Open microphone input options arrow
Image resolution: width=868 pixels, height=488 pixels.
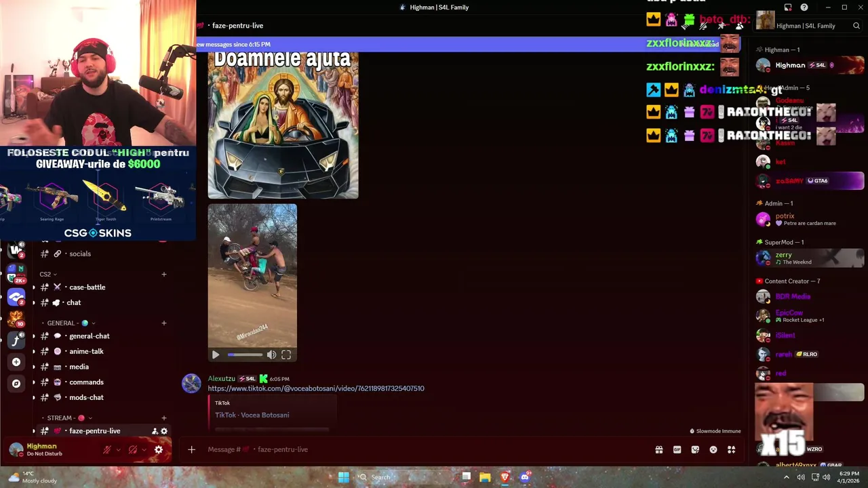coord(118,449)
